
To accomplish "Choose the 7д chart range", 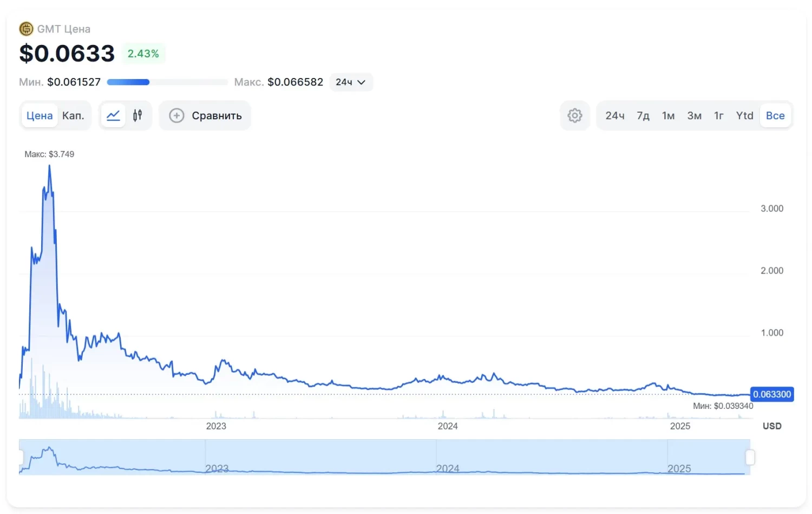I will point(643,115).
